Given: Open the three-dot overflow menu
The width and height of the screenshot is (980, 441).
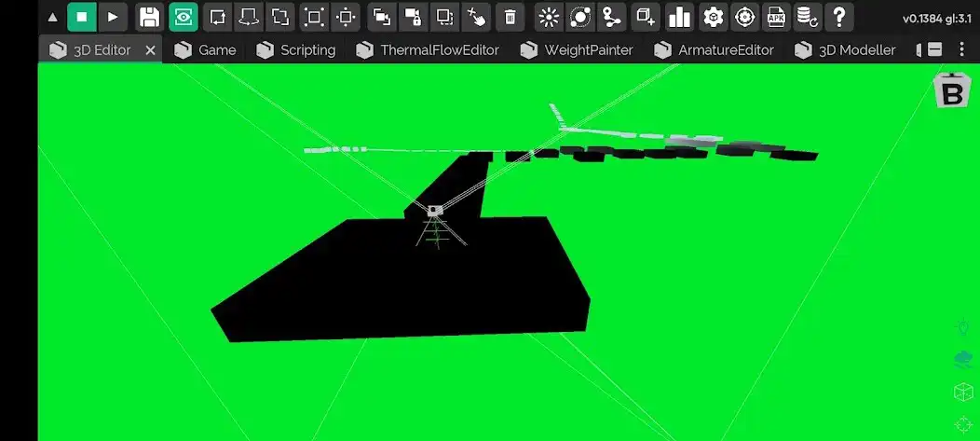Looking at the screenshot, I should (960, 49).
